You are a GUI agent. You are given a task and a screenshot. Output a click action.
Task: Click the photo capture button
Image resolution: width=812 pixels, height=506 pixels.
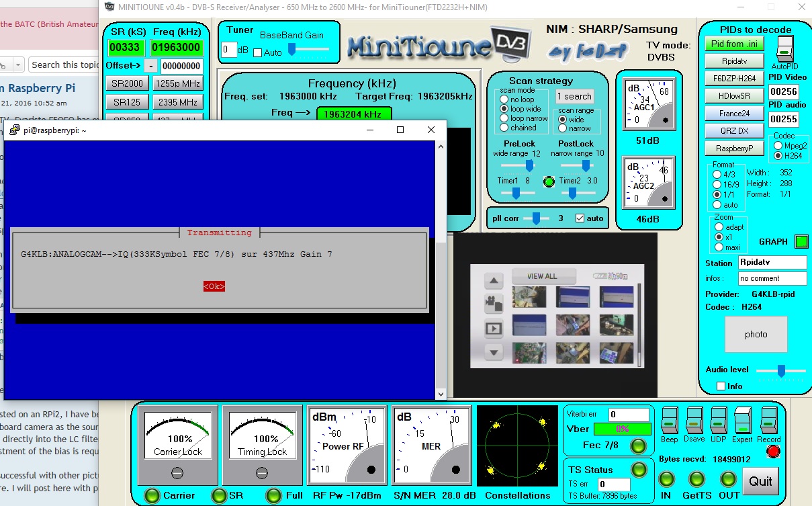coord(756,334)
